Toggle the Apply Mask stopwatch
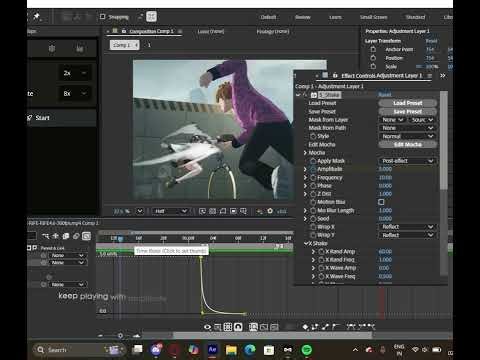Screen dimensions: 480x360 click(313, 161)
